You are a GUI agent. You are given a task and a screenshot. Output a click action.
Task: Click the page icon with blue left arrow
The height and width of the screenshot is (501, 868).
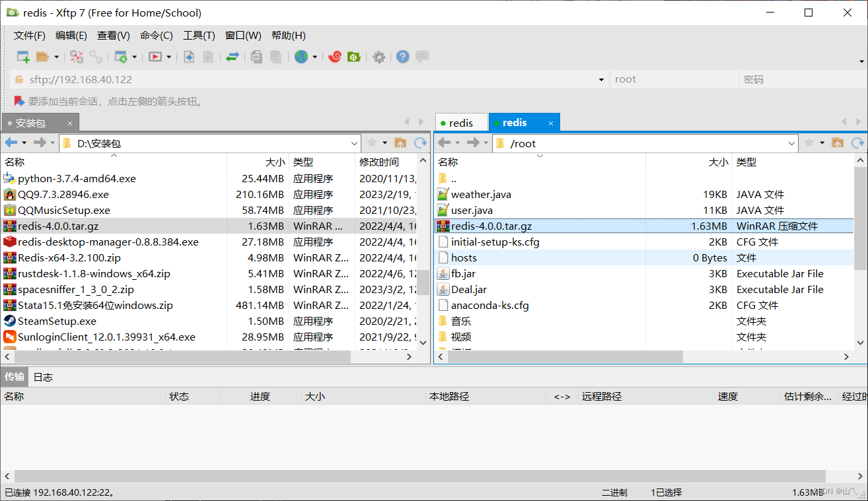coord(189,57)
